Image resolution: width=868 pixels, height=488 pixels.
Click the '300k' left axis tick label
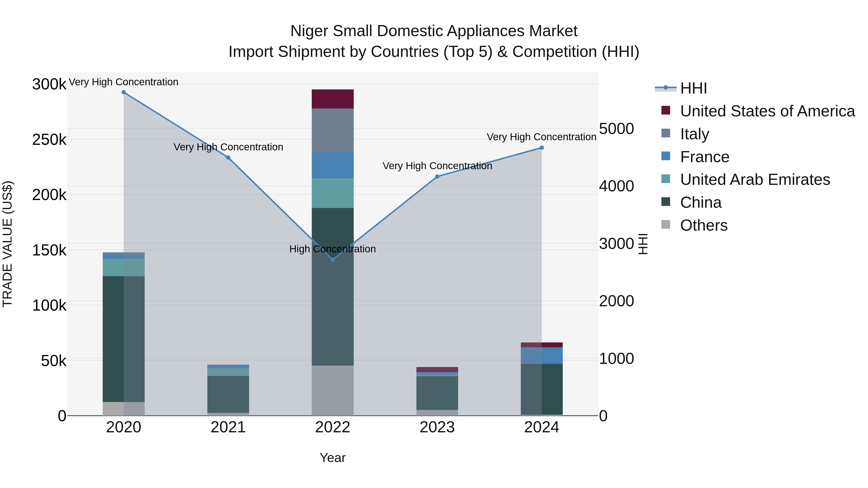click(x=49, y=84)
